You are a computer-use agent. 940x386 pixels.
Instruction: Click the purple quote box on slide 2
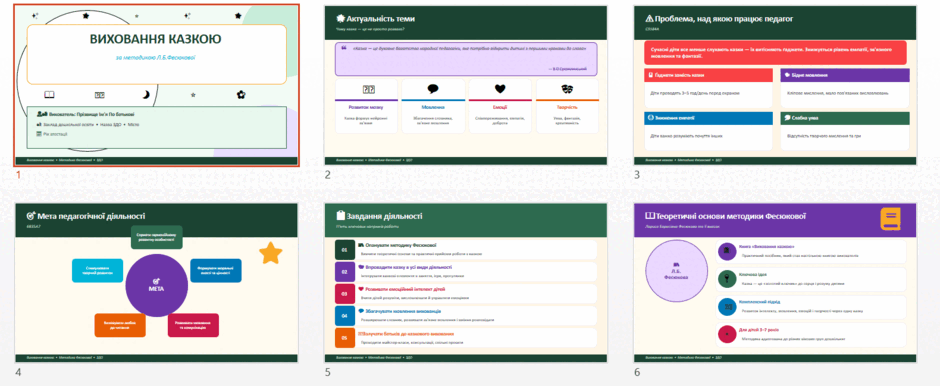[465, 59]
